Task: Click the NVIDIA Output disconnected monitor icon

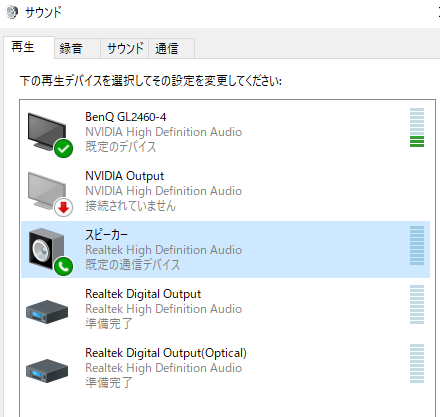Action: (47, 191)
